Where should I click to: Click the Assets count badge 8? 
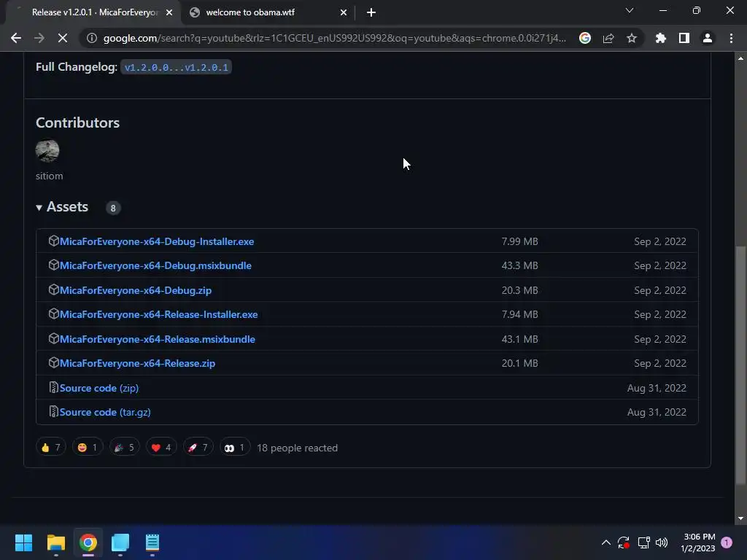click(113, 208)
